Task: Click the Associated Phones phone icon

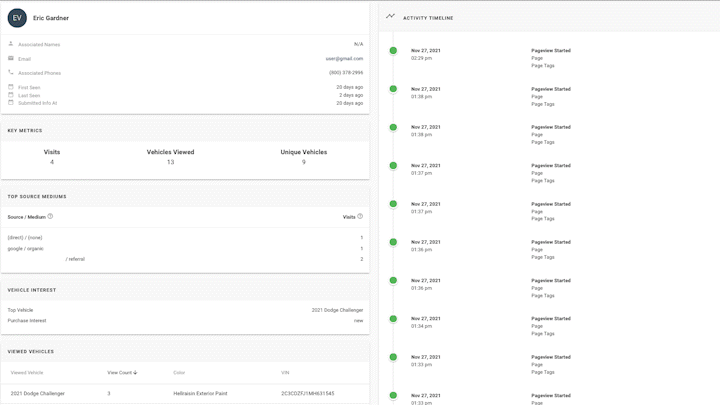Action: [x=11, y=72]
